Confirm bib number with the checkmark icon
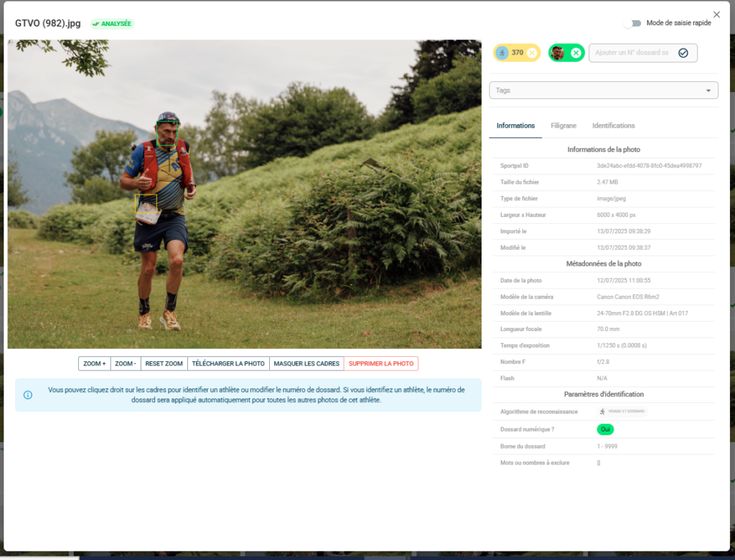Screen dimensions: 735x560 click(683, 53)
